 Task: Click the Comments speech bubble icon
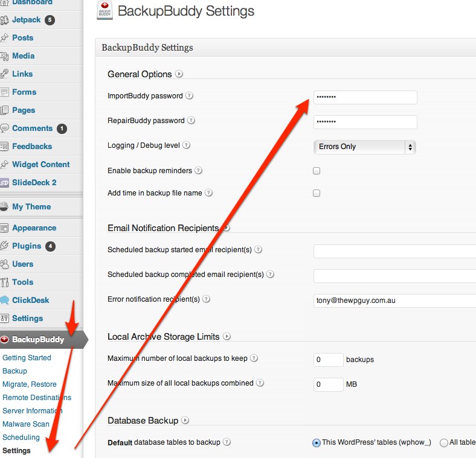pyautogui.click(x=4, y=129)
